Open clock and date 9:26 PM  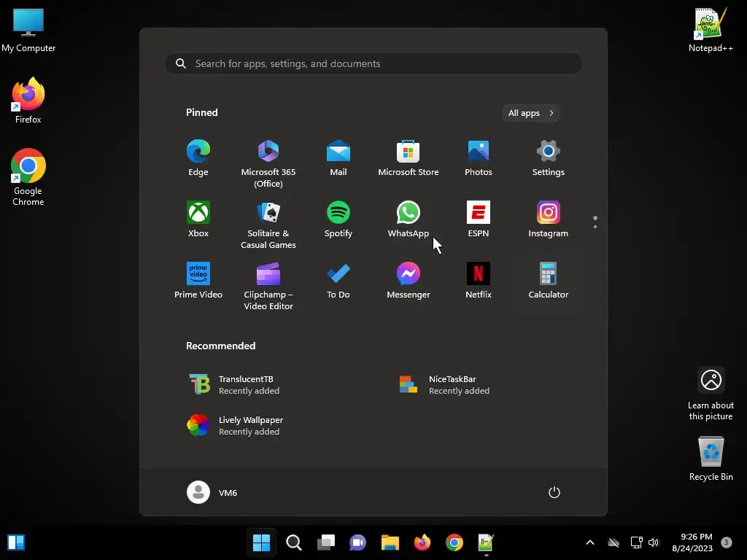click(x=692, y=542)
